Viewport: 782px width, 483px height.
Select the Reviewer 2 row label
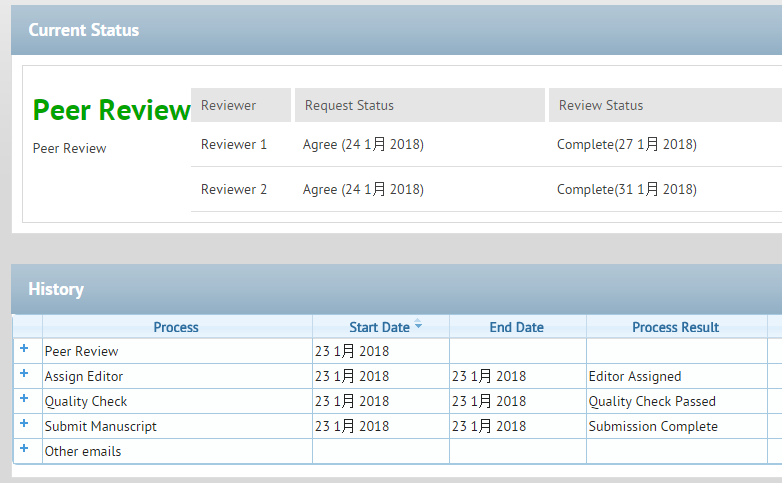[234, 189]
